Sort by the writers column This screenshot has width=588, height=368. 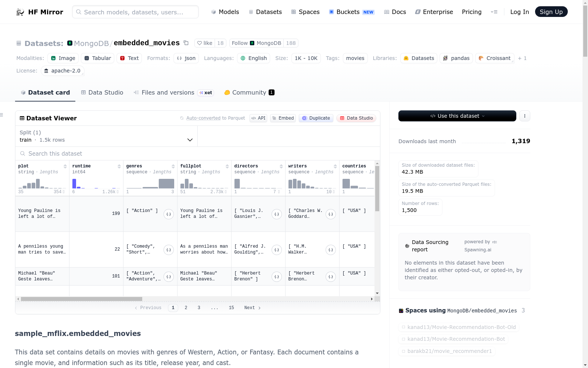click(x=335, y=166)
